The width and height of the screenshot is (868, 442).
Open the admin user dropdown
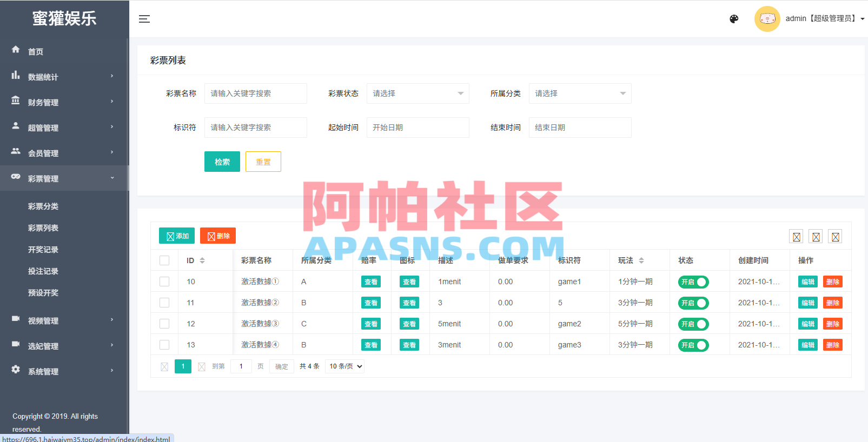[825, 18]
